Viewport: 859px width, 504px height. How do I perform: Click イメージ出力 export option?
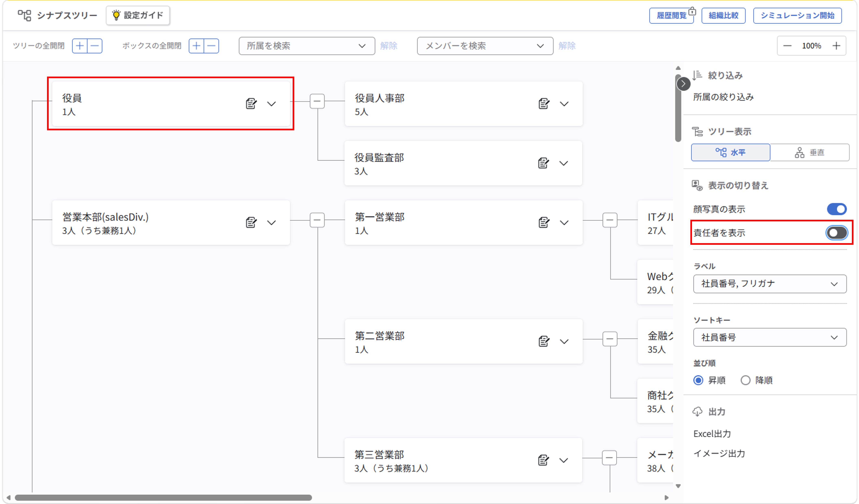[719, 453]
